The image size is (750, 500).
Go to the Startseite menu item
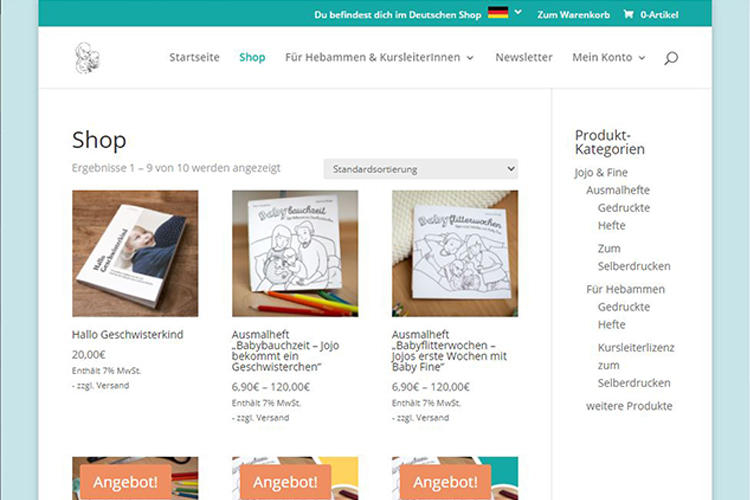pyautogui.click(x=194, y=57)
